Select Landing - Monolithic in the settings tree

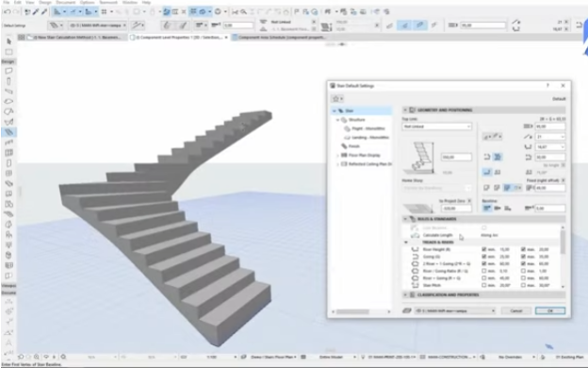370,138
